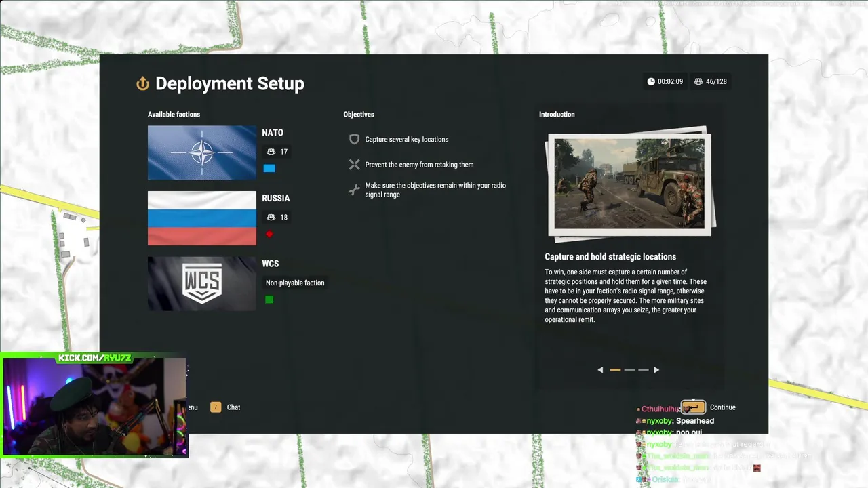Click NATO player count icon showing 17
This screenshot has height=488, width=868.
(x=271, y=152)
